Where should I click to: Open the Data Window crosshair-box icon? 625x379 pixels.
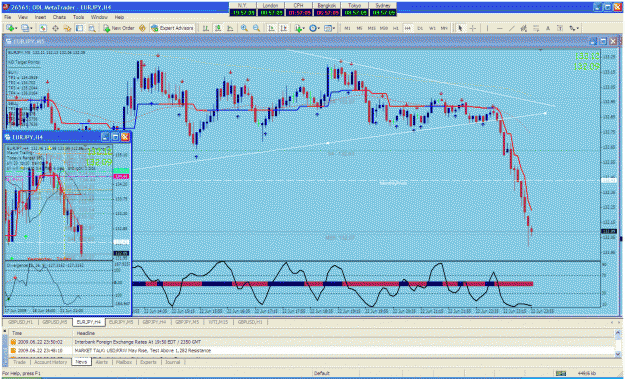coord(55,28)
